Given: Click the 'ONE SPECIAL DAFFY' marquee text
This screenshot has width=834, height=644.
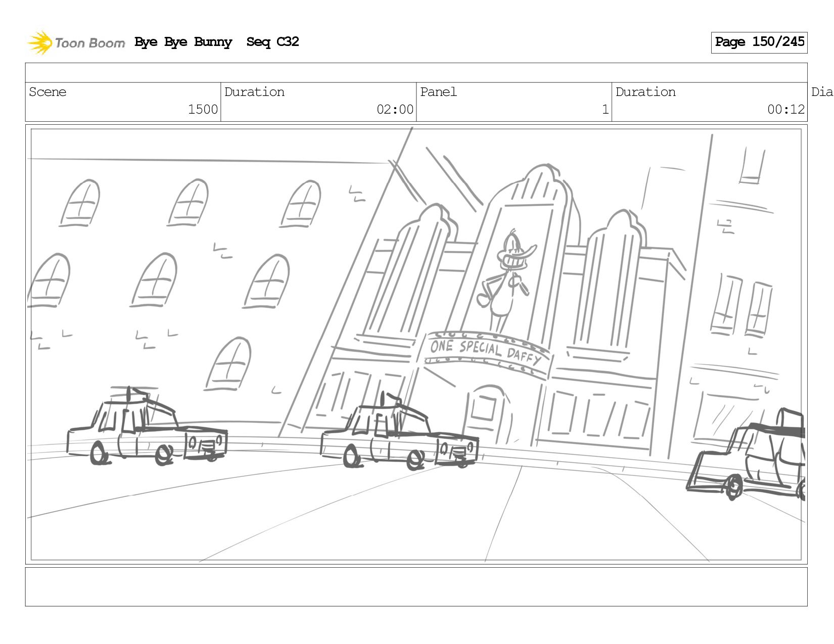Looking at the screenshot, I should [x=486, y=352].
